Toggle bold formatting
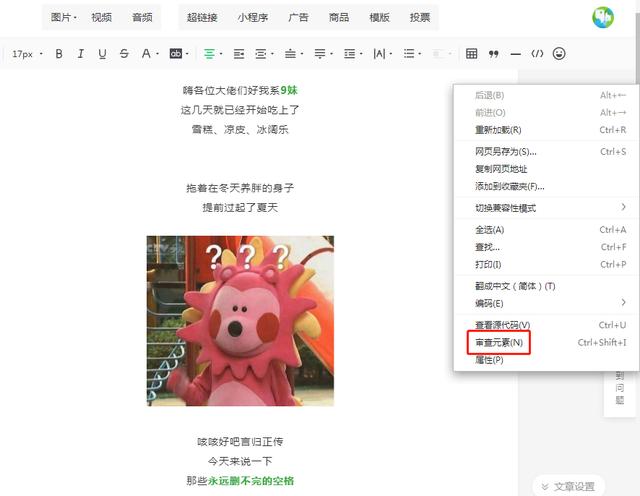This screenshot has width=640, height=496. [59, 53]
